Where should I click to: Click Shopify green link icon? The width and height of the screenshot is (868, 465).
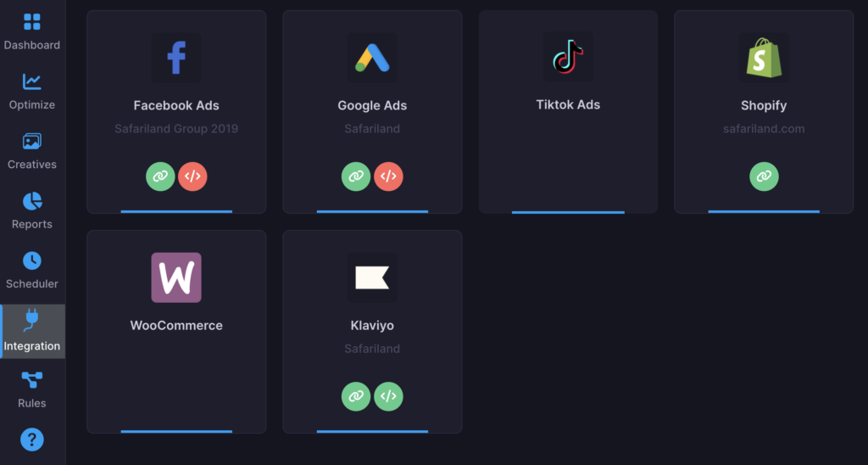point(764,176)
